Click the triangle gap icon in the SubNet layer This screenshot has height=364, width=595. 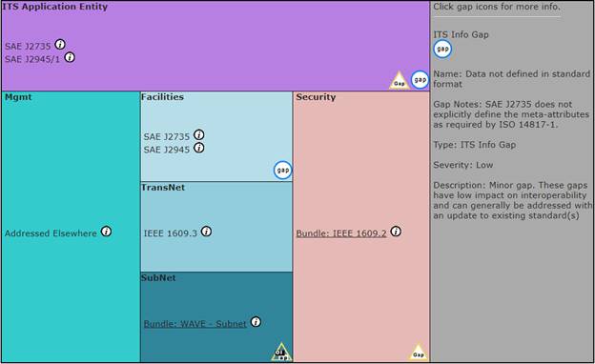[281, 353]
